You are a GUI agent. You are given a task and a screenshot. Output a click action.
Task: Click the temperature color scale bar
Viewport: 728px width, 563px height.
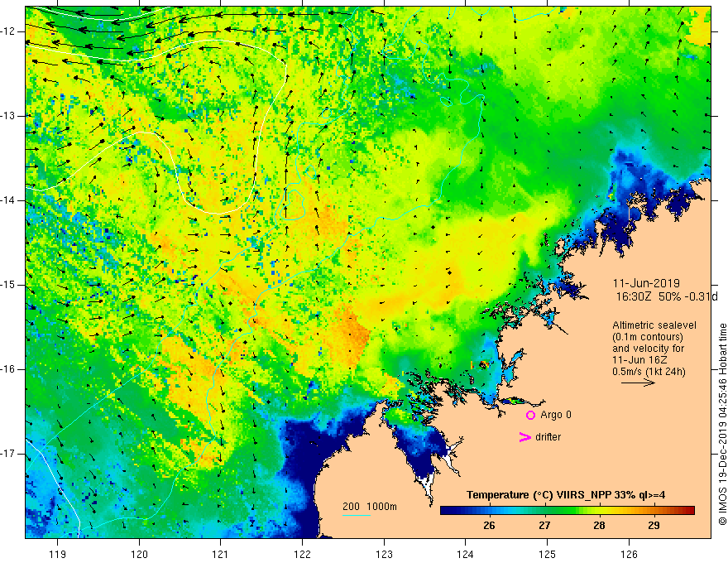point(567,511)
